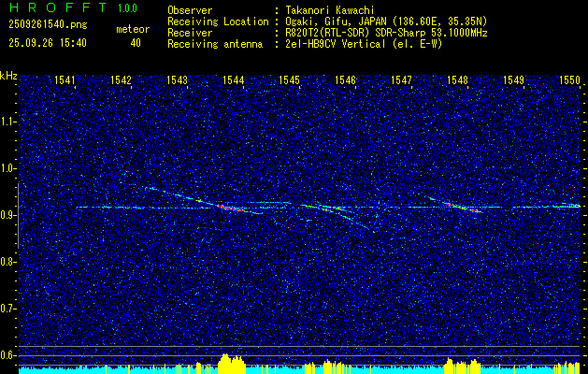Click the 1549 time marker
Image resolution: width=588 pixels, height=374 pixels.
[513, 79]
